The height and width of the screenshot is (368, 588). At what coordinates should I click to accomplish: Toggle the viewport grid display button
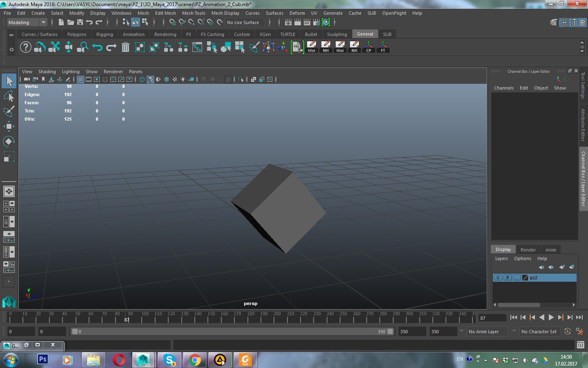click(x=80, y=79)
